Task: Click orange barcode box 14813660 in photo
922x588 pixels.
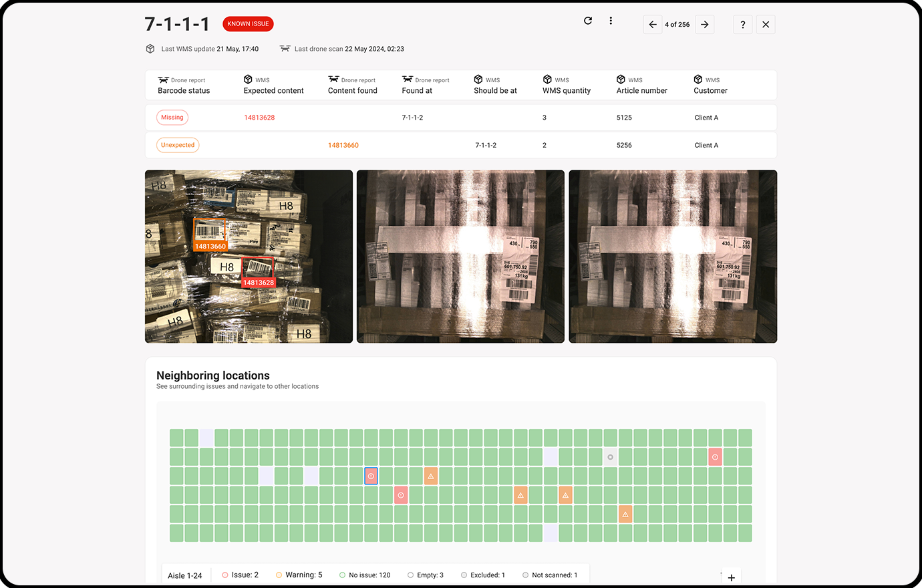Action: click(210, 235)
